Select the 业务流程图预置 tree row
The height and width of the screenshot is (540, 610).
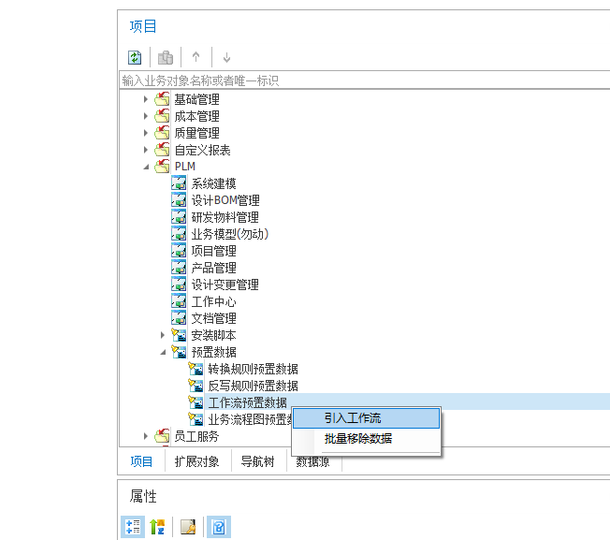coord(250,419)
